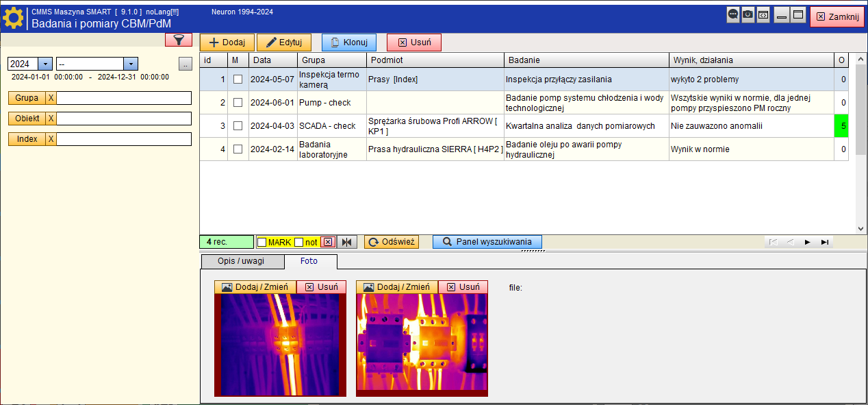This screenshot has height=405, width=868.
Task: Switch to the Opis / uwagi tab
Action: [242, 261]
